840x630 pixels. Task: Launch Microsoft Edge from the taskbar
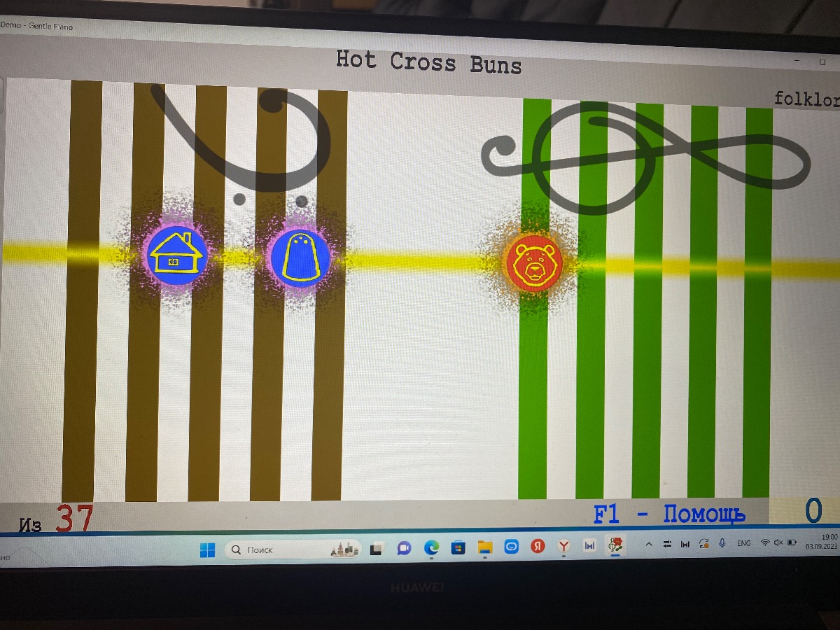(x=431, y=548)
